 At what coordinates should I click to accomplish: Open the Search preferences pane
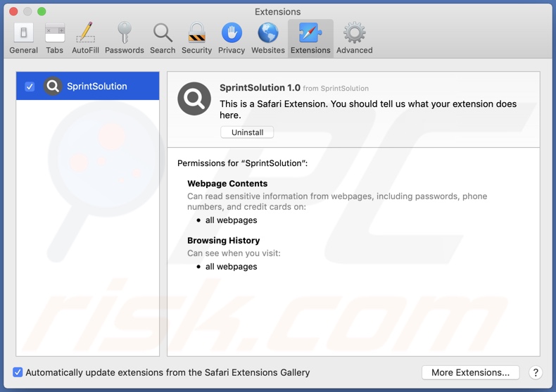coord(163,38)
